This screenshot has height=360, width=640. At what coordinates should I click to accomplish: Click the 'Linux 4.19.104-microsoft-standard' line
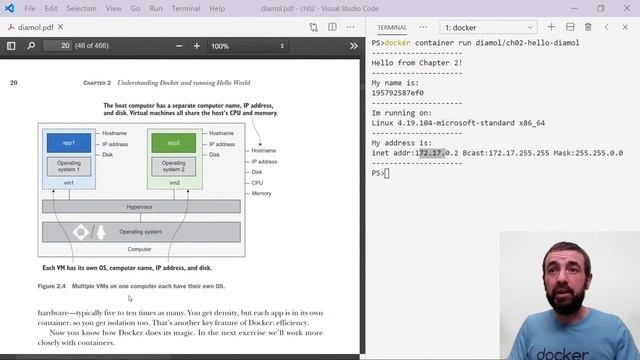coord(458,123)
